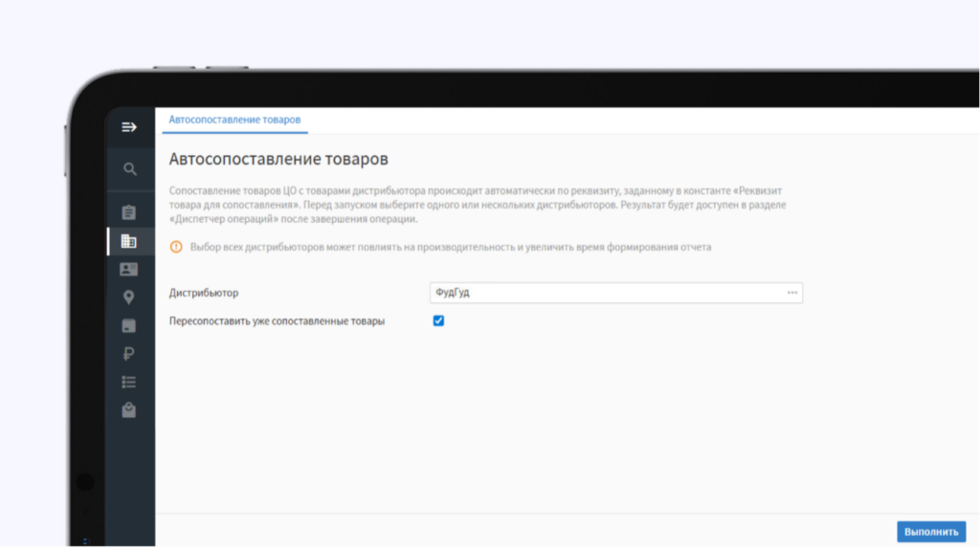This screenshot has height=548, width=980.
Task: Select the building icon in sidebar
Action: 129,241
